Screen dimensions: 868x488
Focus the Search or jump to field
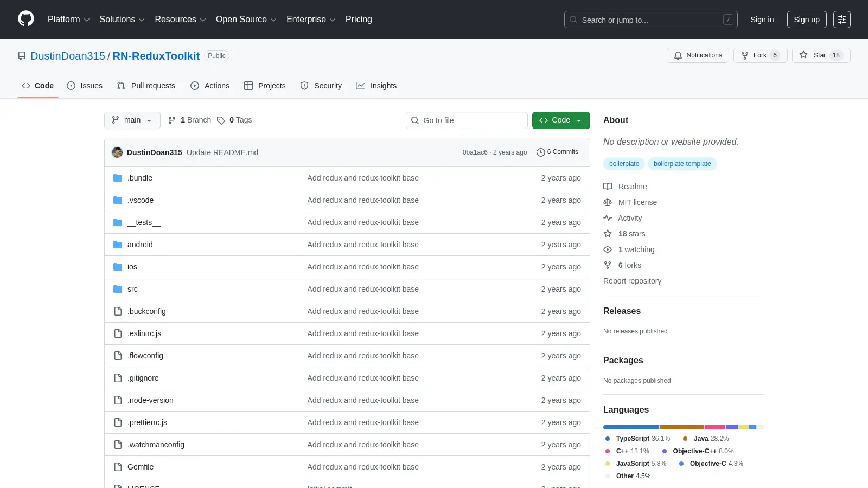click(651, 20)
